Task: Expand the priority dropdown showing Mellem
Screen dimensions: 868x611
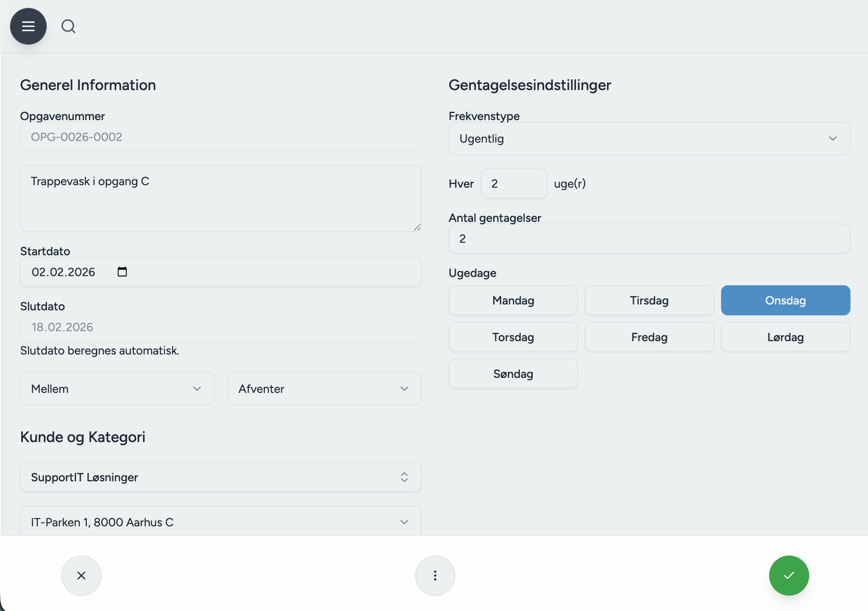Action: point(117,389)
